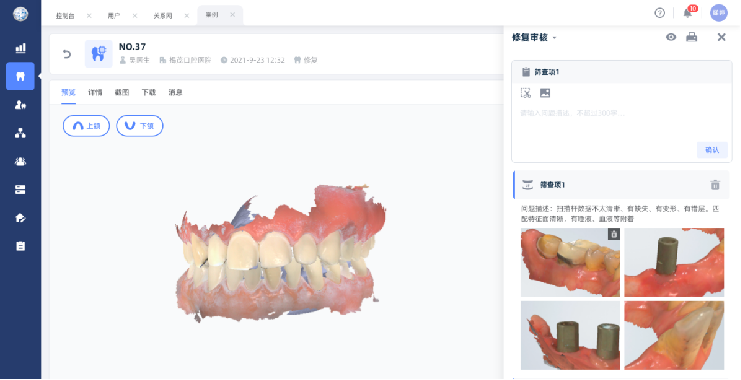Delete review item with the trash icon
The image size is (741, 380).
pos(715,185)
